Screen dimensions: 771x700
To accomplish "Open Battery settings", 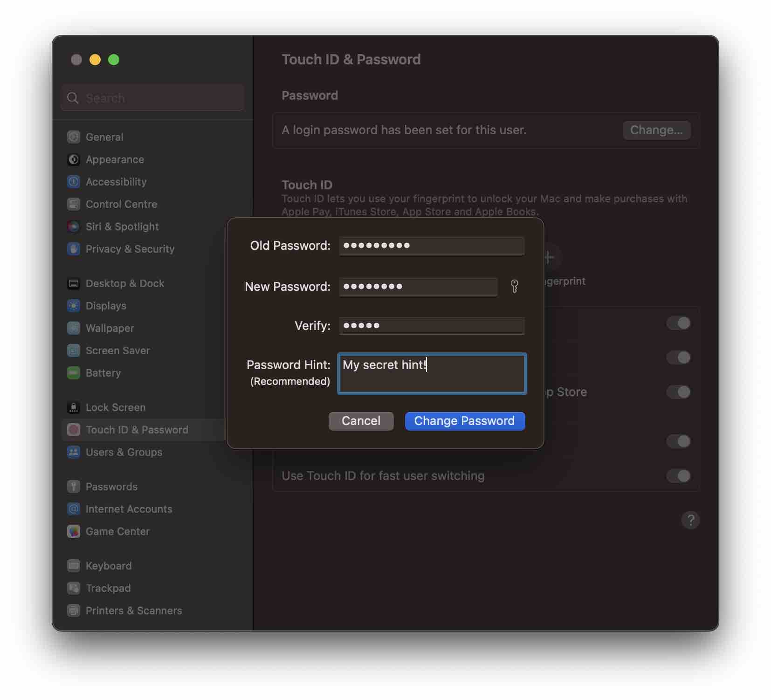I will 103,373.
